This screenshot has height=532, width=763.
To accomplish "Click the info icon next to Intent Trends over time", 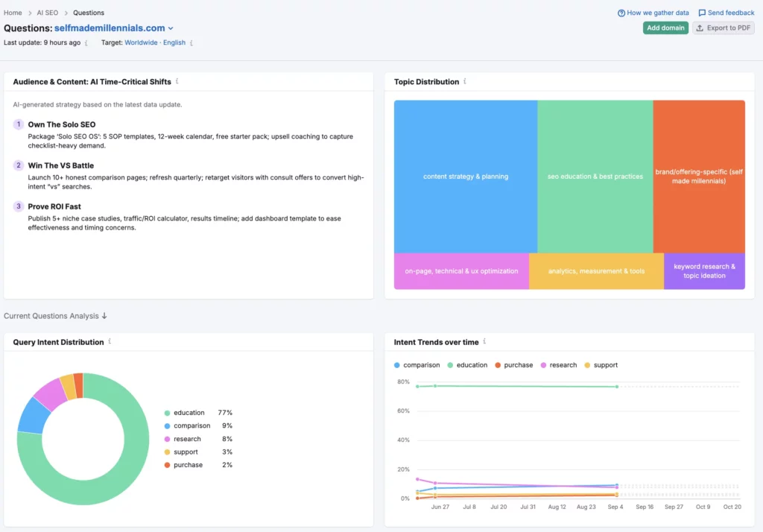I will coord(484,341).
